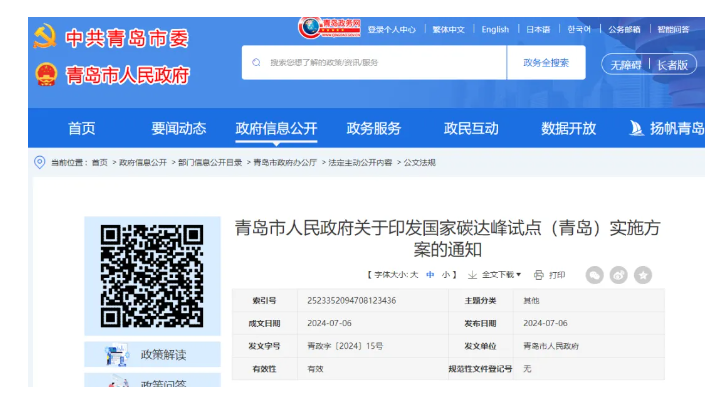The image size is (724, 396).
Task: Share article via WeChat icon
Action: point(594,275)
